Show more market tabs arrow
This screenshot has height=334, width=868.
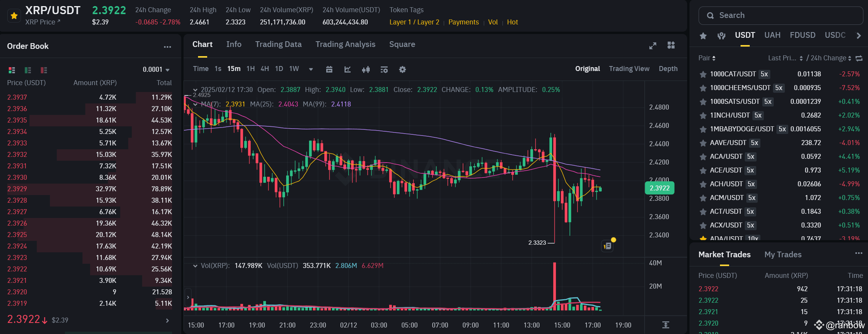coord(858,35)
